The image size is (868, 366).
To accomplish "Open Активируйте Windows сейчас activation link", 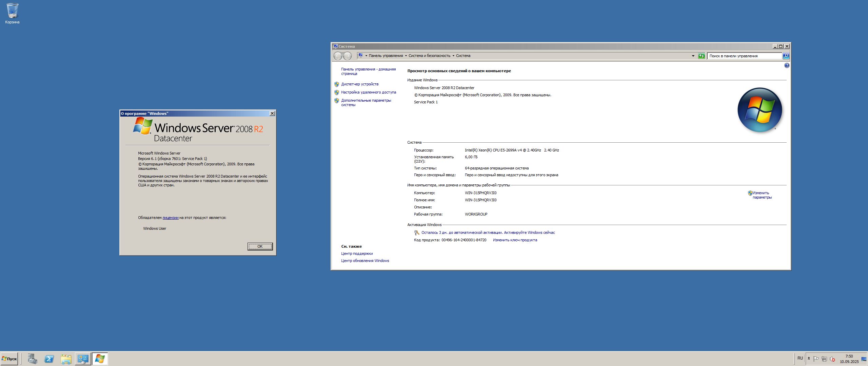I will coord(529,232).
